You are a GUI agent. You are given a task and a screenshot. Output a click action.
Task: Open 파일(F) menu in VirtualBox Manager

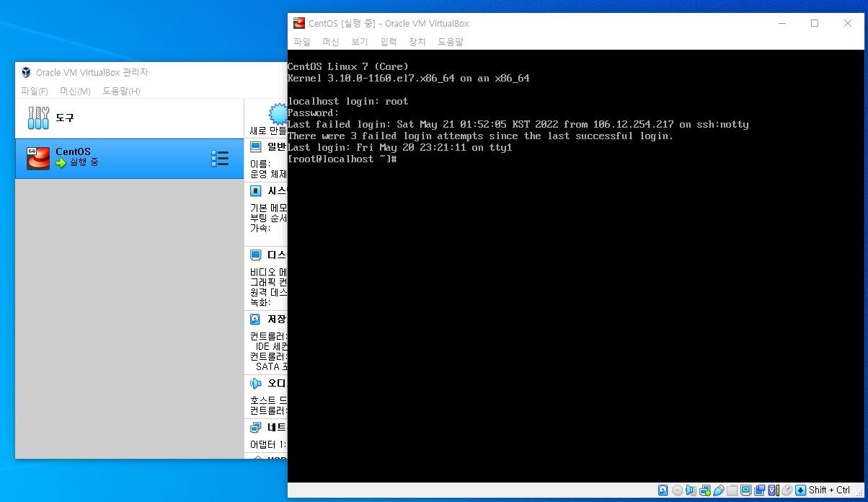(35, 91)
